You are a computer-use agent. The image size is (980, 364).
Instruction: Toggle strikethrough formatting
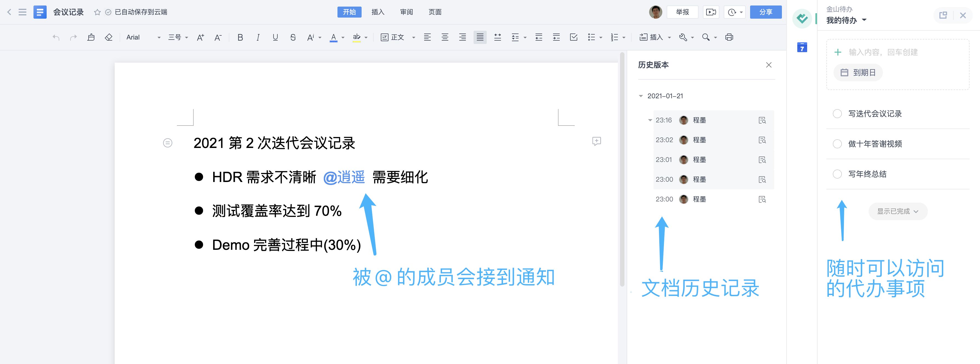293,37
